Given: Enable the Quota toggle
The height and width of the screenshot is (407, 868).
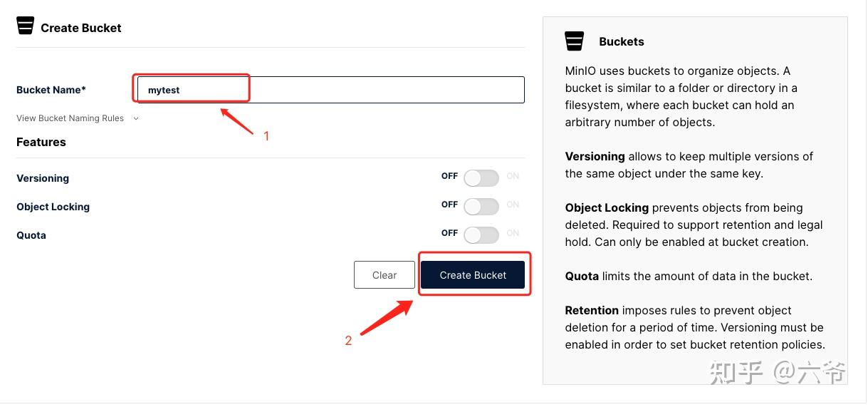Looking at the screenshot, I should [x=481, y=235].
